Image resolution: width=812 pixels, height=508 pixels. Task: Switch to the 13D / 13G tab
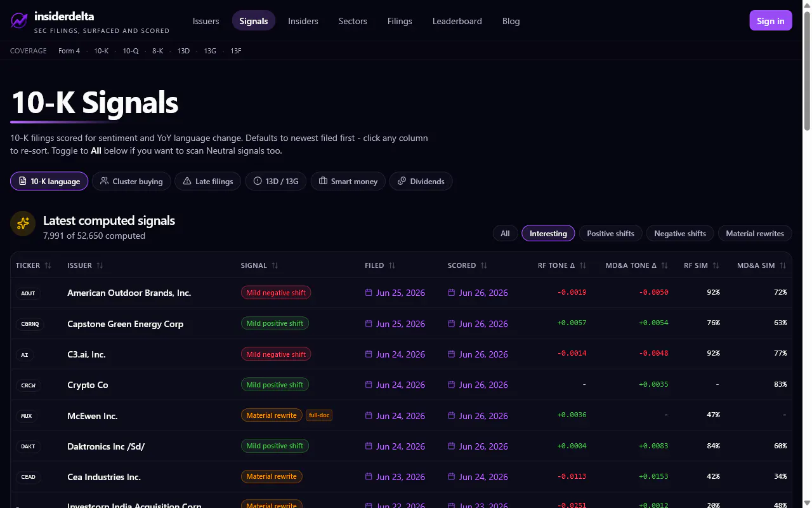click(x=276, y=181)
